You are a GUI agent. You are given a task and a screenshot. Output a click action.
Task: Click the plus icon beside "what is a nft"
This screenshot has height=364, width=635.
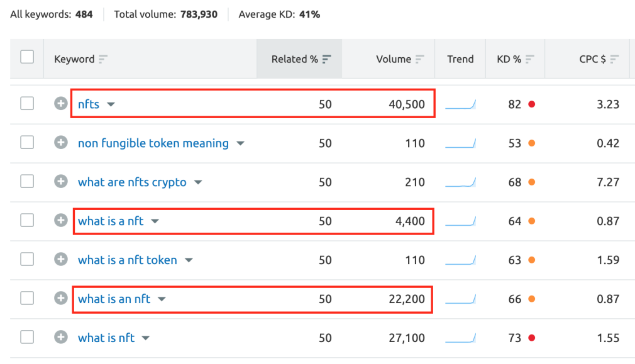click(61, 221)
